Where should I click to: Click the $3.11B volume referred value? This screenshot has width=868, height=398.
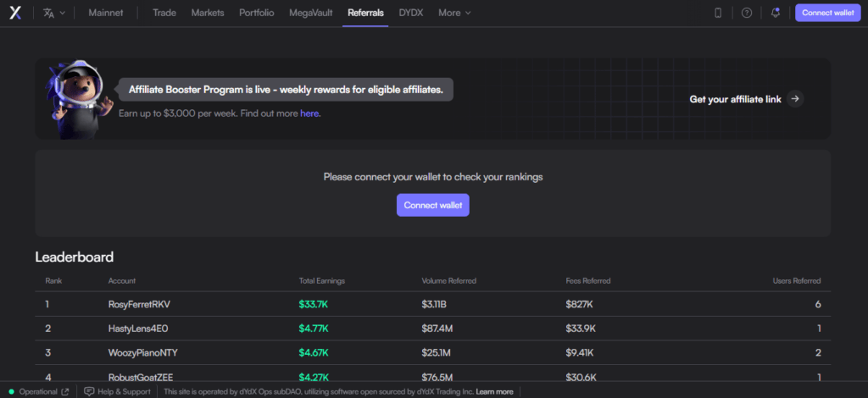436,304
